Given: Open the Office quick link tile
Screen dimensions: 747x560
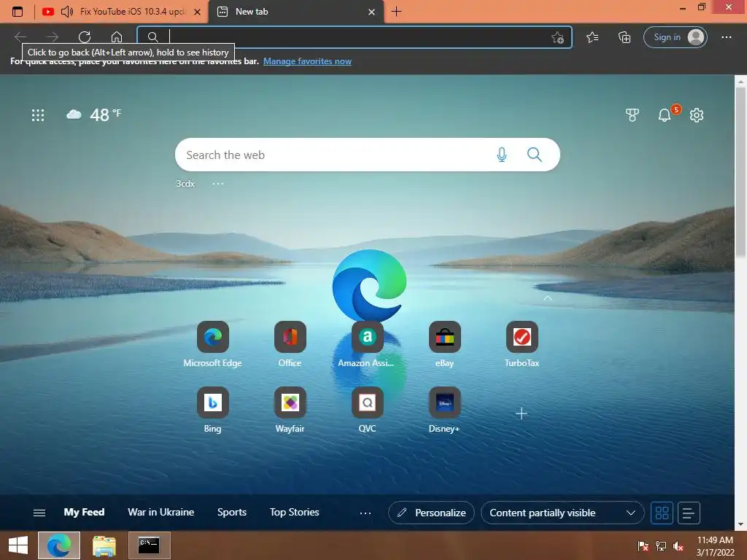Looking at the screenshot, I should point(290,344).
